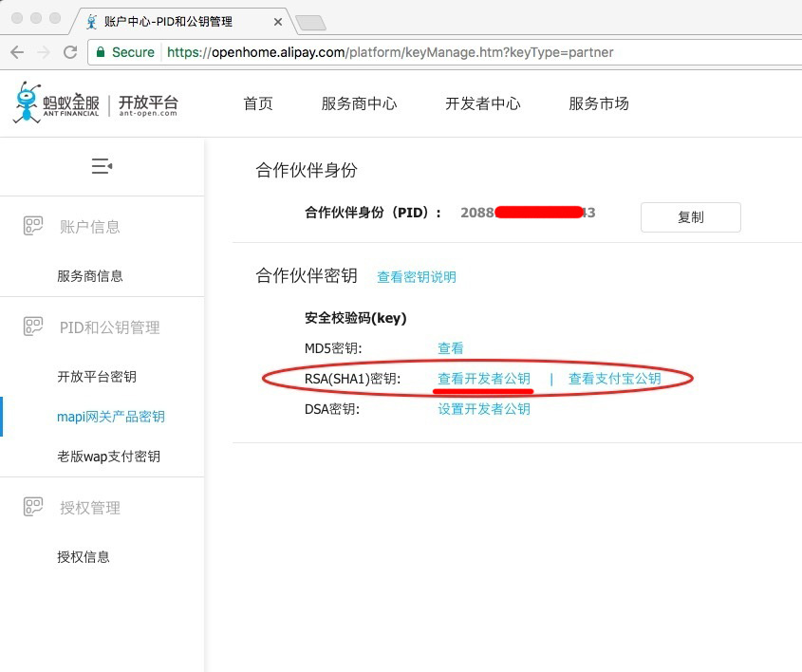Click 设置开发者公钥 for DSA密钥

(484, 409)
